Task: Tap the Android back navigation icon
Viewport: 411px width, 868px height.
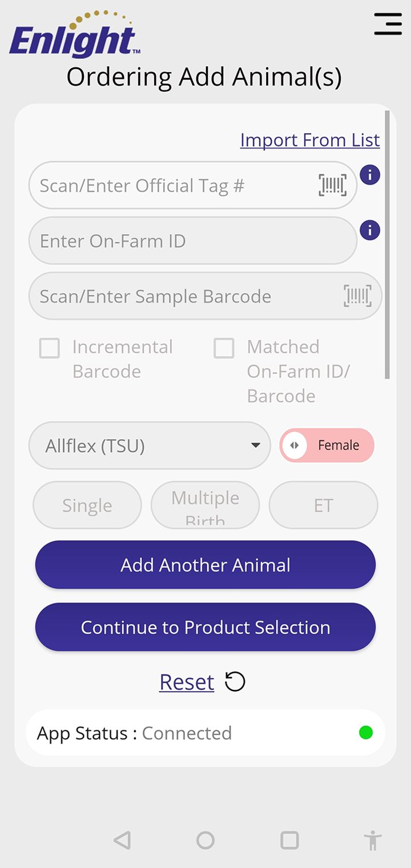Action: [122, 840]
